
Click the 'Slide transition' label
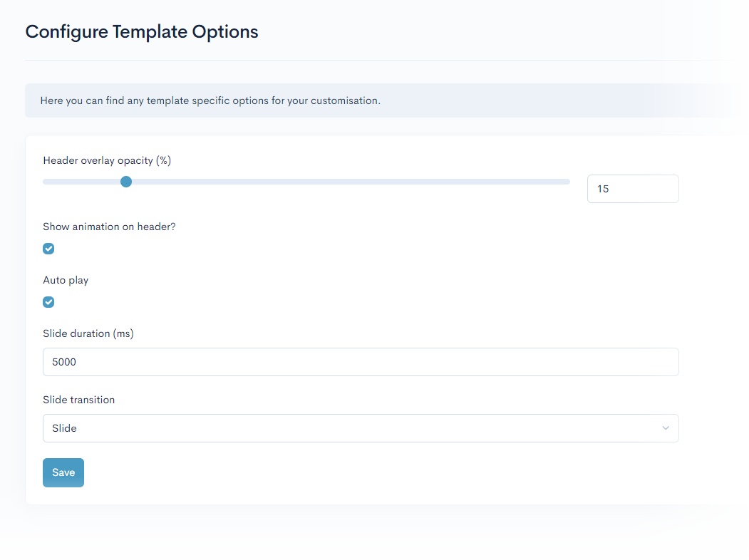tap(78, 400)
